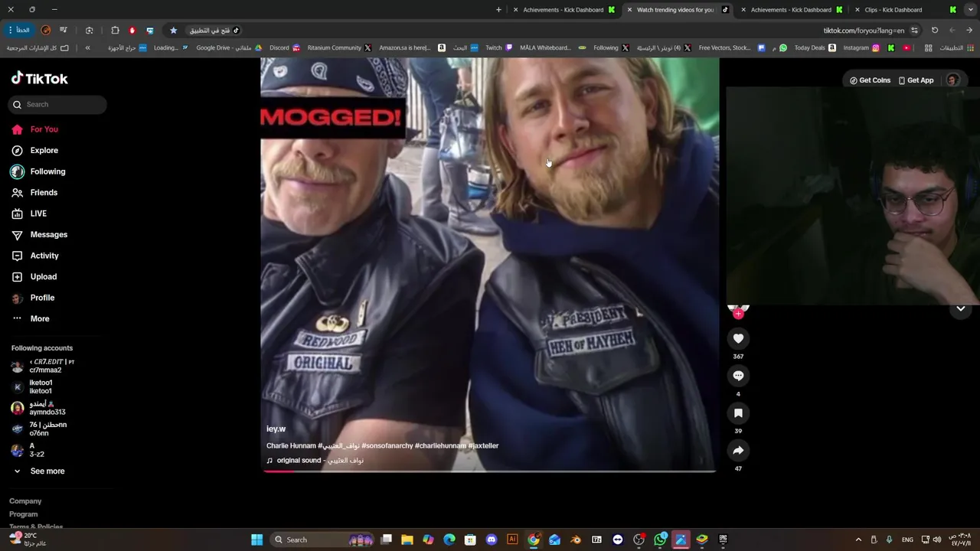Open your Profile from the sidebar
The height and width of the screenshot is (551, 980).
coord(33,298)
